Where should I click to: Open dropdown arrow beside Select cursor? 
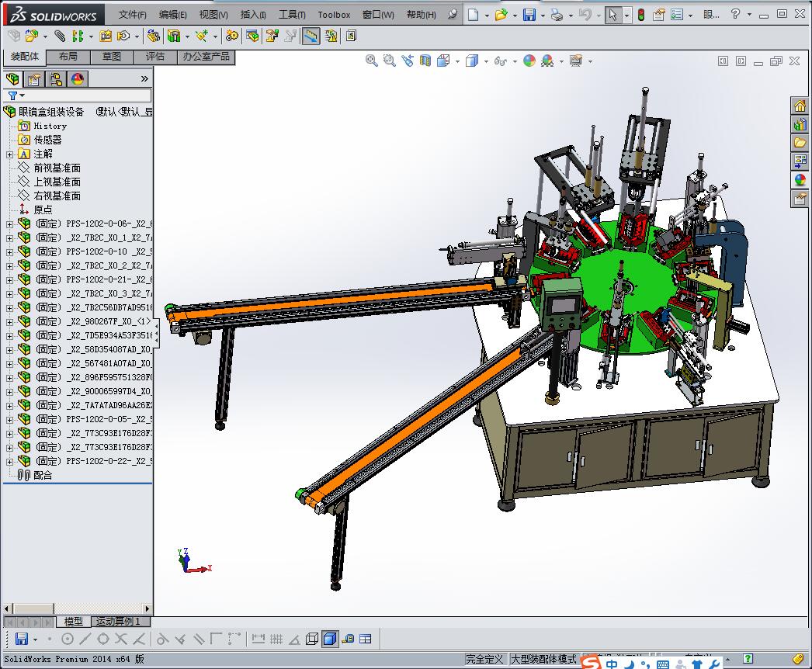626,16
